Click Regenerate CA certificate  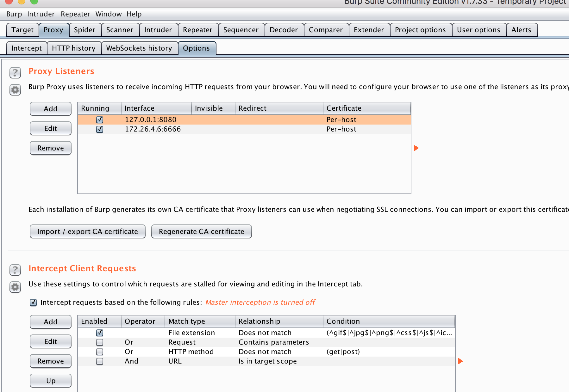pyautogui.click(x=202, y=231)
